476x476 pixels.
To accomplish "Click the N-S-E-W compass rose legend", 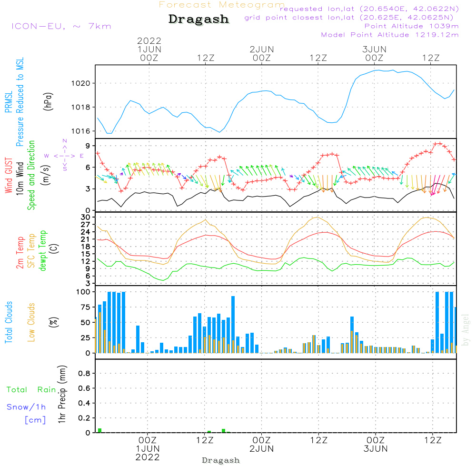I will point(64,156).
